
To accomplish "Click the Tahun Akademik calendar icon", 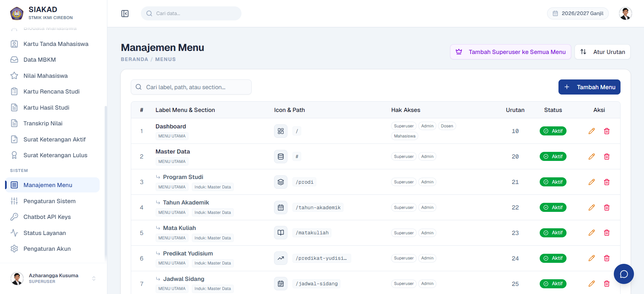I will [281, 208].
